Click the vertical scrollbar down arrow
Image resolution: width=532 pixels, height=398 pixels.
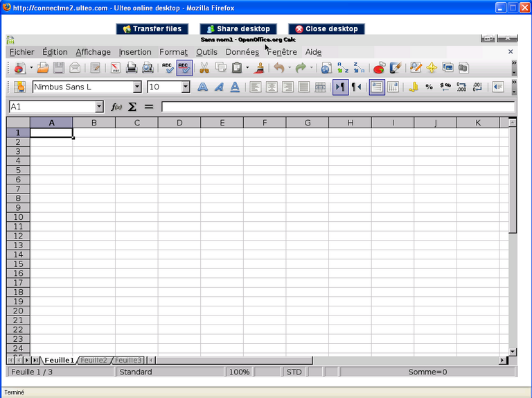click(513, 352)
